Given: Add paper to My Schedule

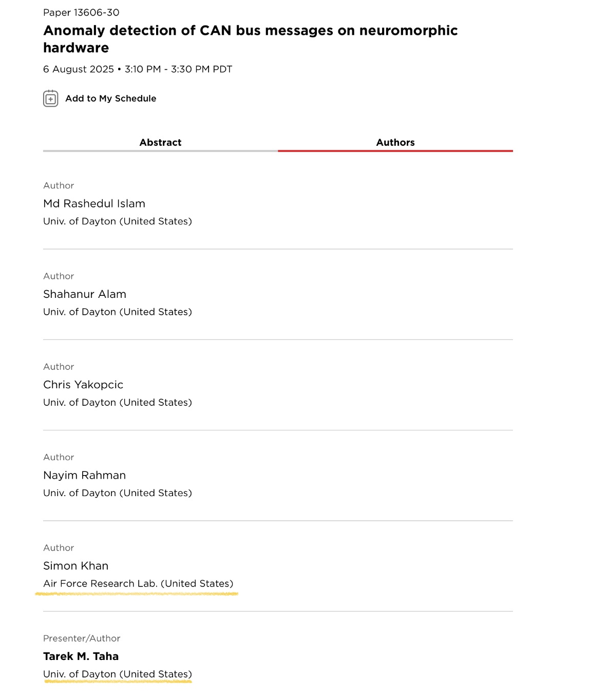Looking at the screenshot, I should tap(110, 99).
